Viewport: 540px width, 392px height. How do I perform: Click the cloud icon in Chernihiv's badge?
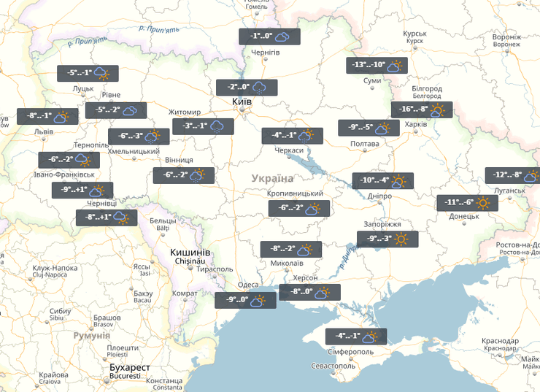[285, 36]
